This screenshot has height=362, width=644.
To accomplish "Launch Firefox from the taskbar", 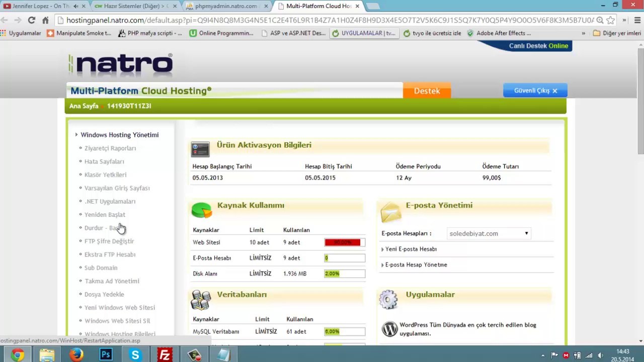I will (76, 355).
